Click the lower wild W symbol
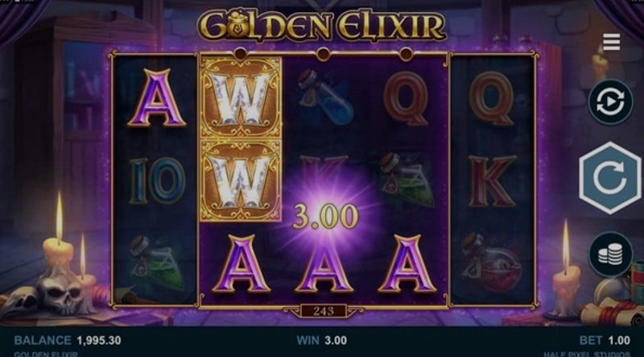This screenshot has width=644, height=357. pos(240,181)
